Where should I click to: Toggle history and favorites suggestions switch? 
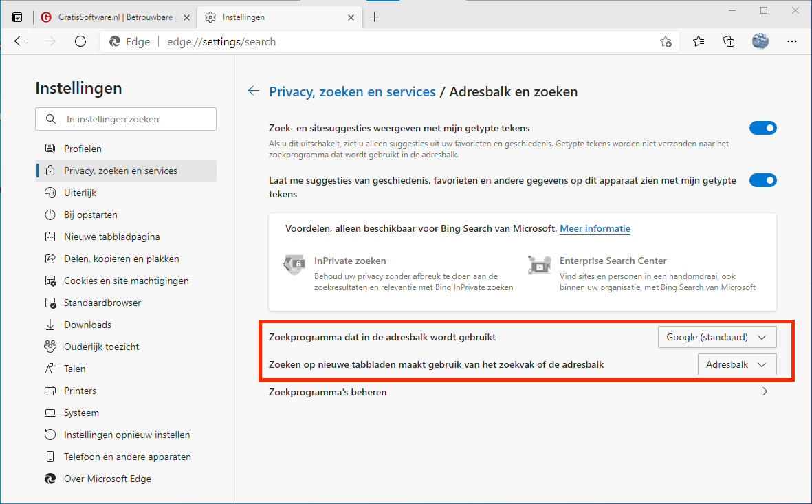(x=762, y=181)
